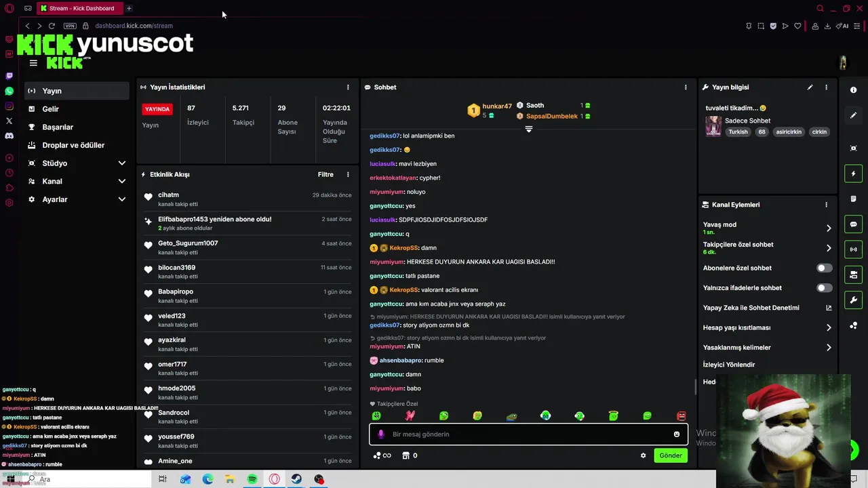Edit stream info with the Yayın bilgisi pencil
Image resolution: width=868 pixels, height=488 pixels.
click(x=810, y=87)
